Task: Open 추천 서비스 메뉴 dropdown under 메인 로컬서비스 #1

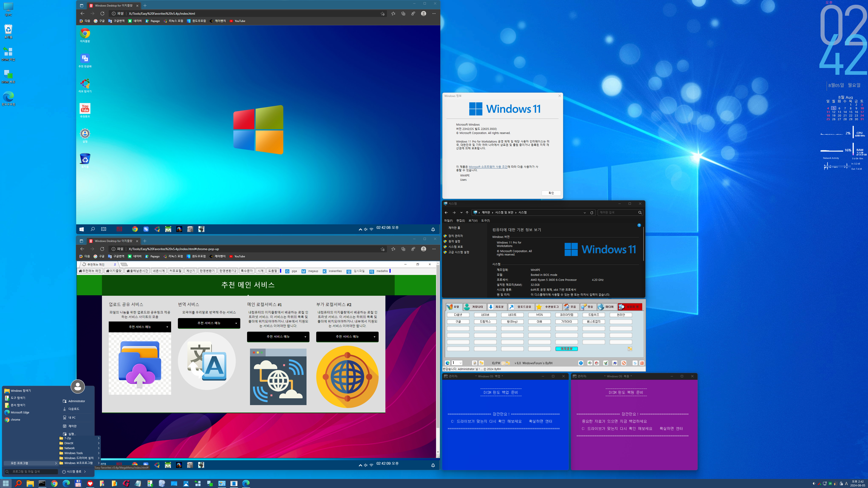Action: (278, 336)
